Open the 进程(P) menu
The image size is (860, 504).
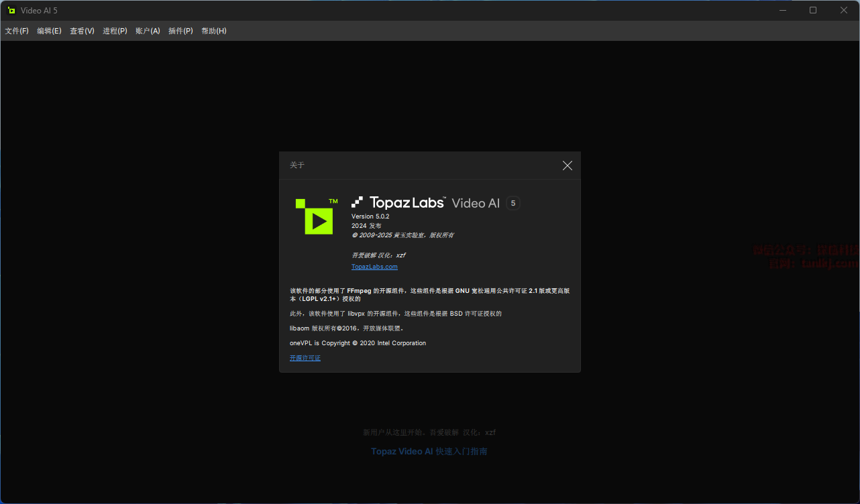(115, 31)
